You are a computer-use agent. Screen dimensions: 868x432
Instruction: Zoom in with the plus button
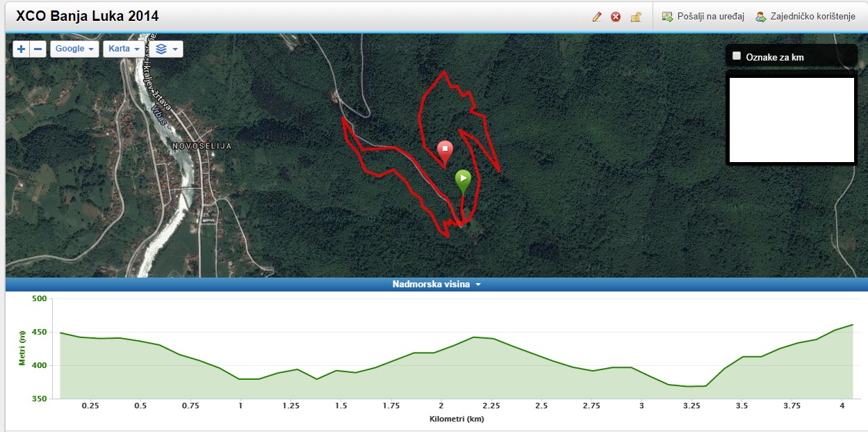(x=22, y=49)
